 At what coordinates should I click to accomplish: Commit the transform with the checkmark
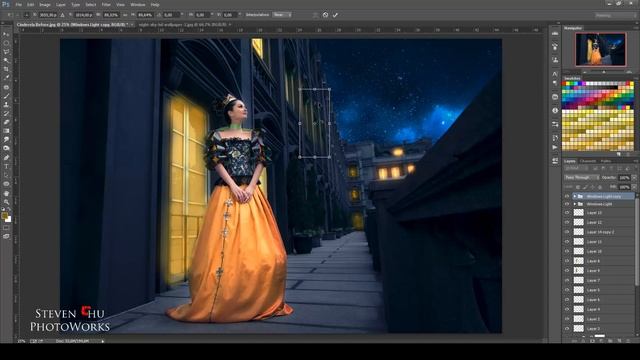335,15
